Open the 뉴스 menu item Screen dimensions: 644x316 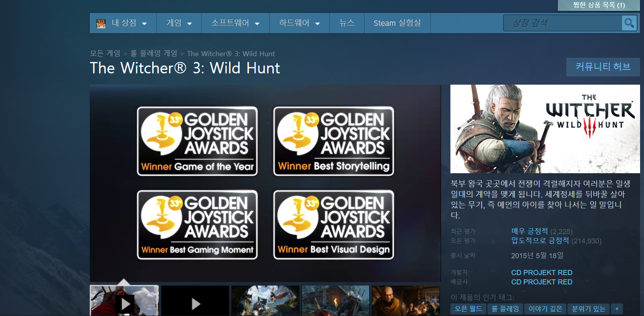pos(347,23)
